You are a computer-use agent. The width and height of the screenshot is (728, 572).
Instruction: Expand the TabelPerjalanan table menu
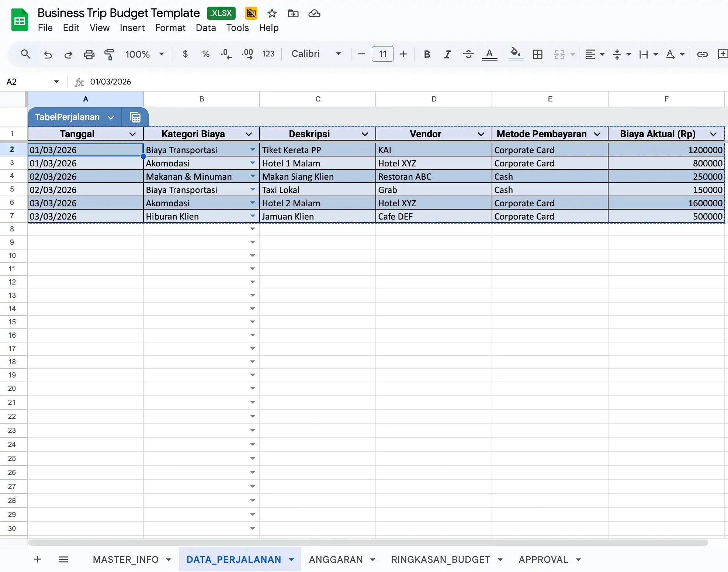(111, 117)
